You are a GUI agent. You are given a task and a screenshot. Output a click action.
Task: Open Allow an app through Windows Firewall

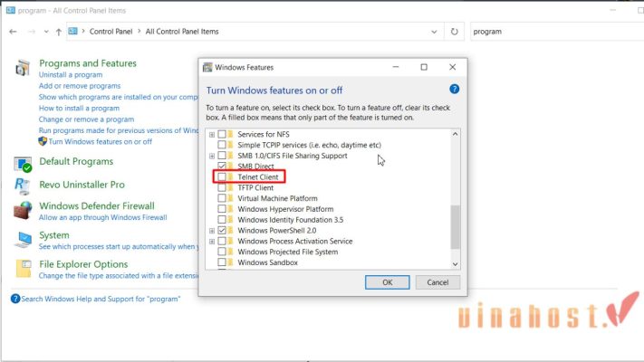[102, 217]
